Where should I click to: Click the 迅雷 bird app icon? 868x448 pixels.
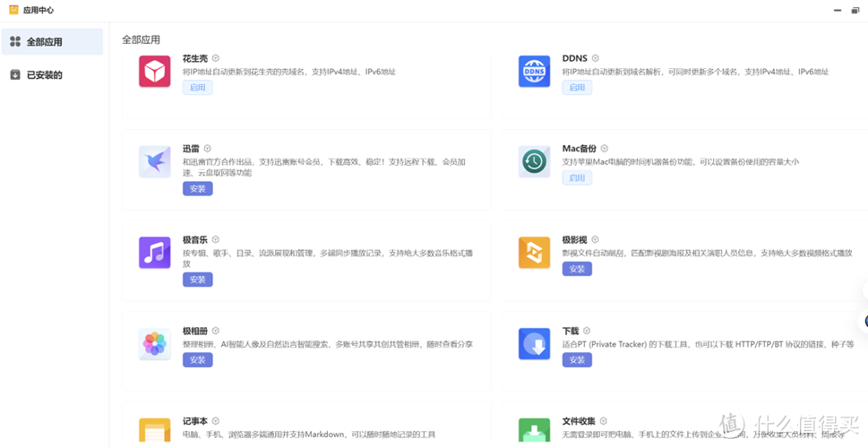pyautogui.click(x=154, y=161)
